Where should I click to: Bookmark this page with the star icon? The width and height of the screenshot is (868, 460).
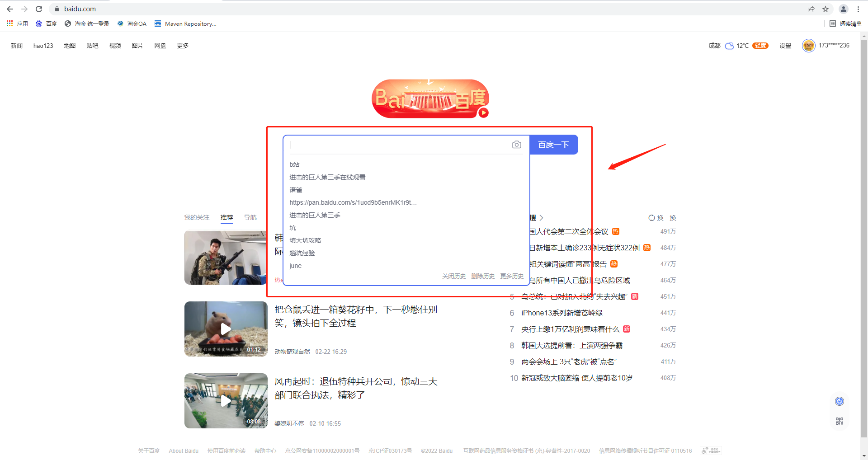826,9
